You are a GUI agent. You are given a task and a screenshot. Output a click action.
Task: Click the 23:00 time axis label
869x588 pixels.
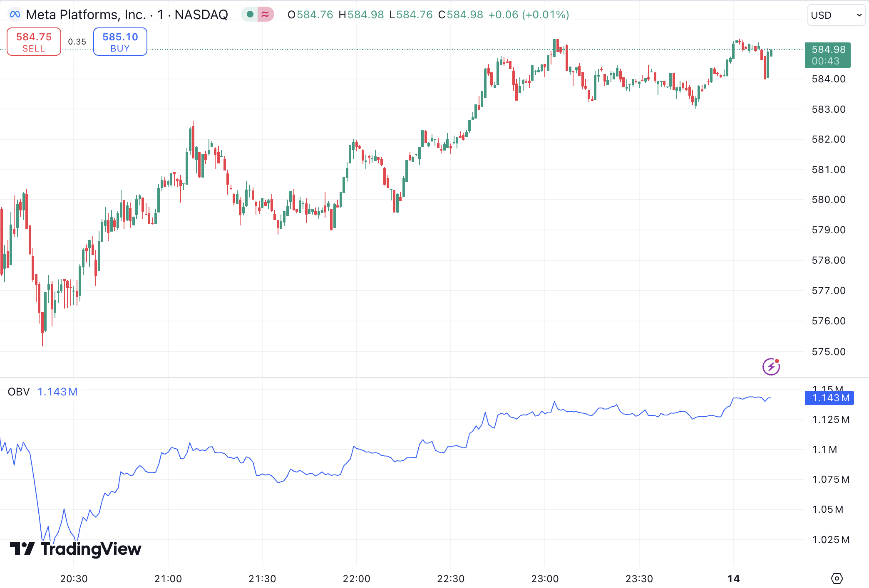545,578
